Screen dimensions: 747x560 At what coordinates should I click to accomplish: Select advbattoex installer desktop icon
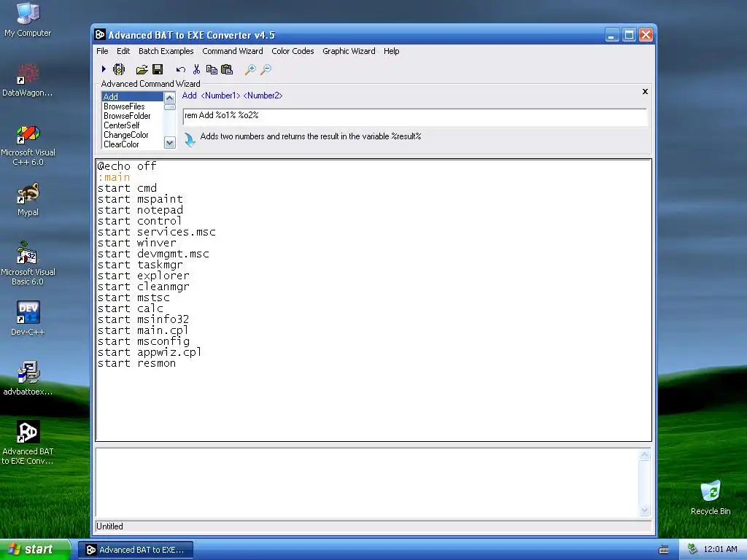[28, 378]
